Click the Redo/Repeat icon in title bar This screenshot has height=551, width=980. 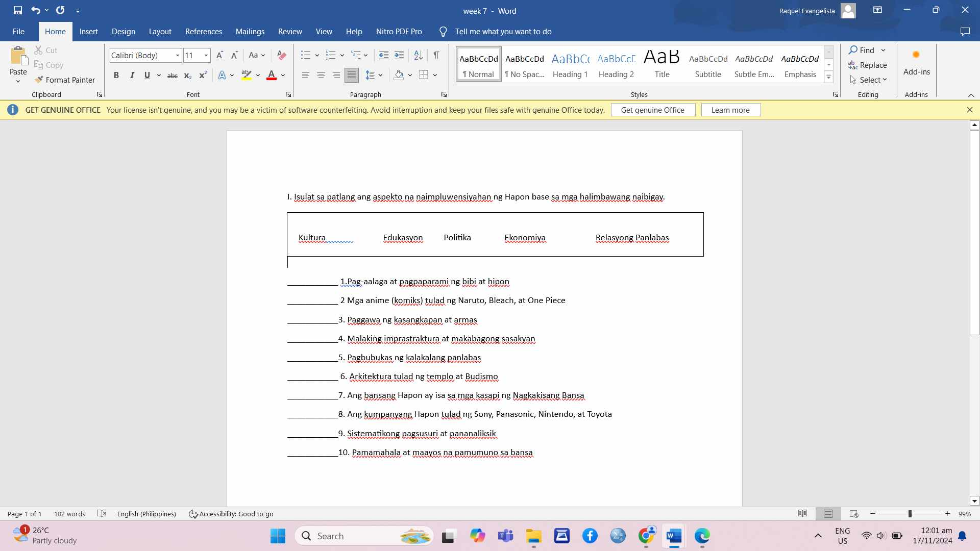(x=60, y=10)
